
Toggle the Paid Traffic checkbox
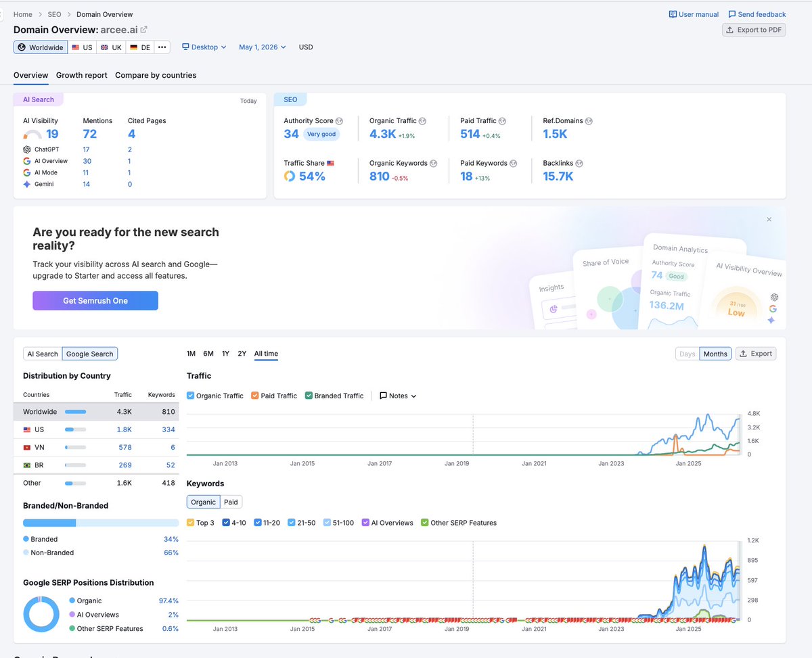tap(254, 396)
